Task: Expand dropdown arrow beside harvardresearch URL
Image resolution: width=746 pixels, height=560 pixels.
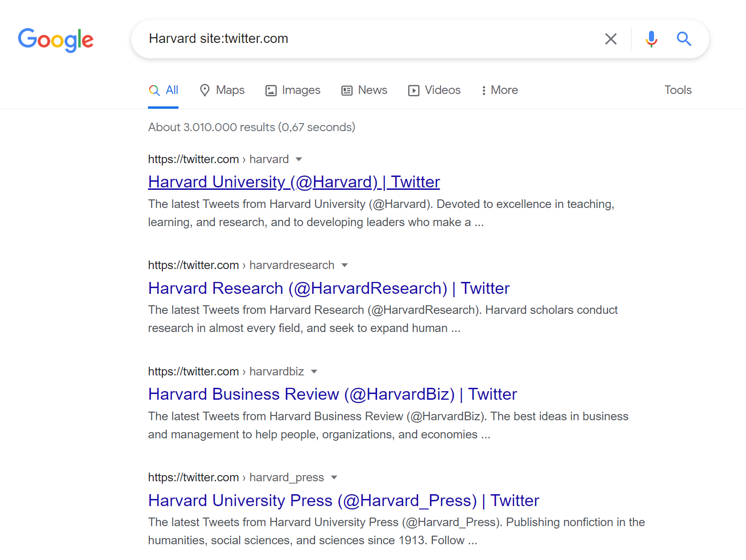Action: [x=345, y=265]
